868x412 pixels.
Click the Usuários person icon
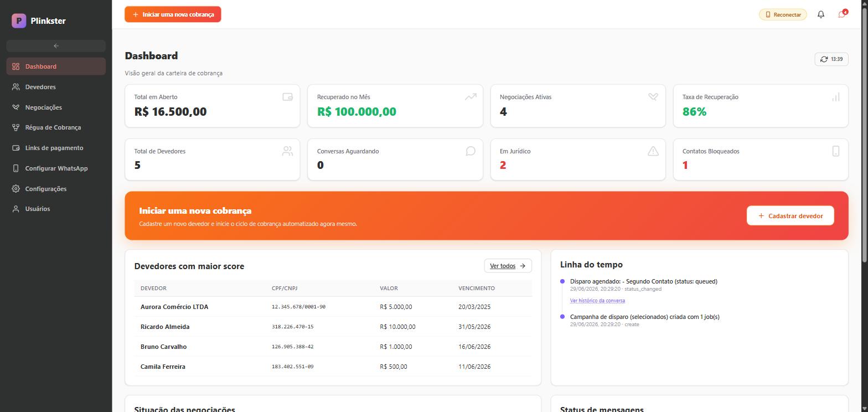click(x=15, y=209)
